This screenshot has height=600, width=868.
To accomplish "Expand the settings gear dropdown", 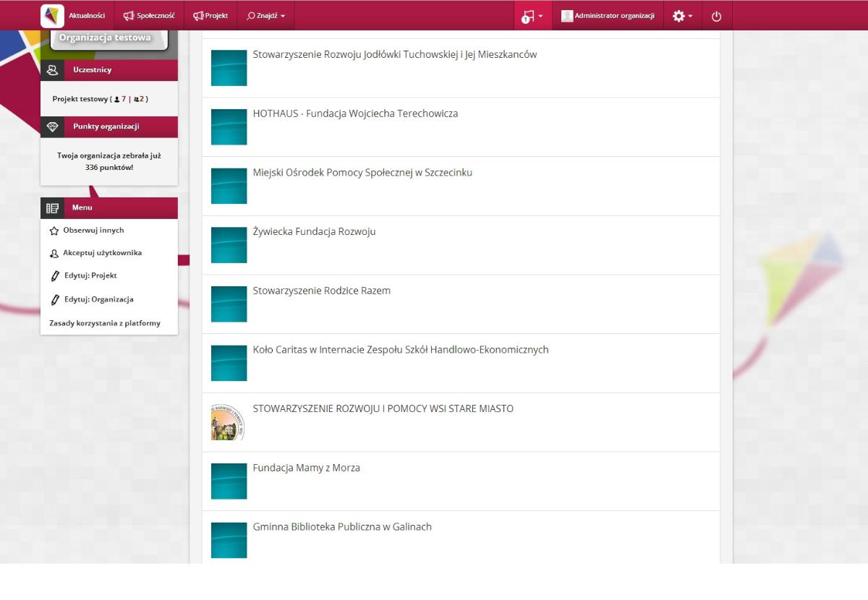I will (683, 16).
